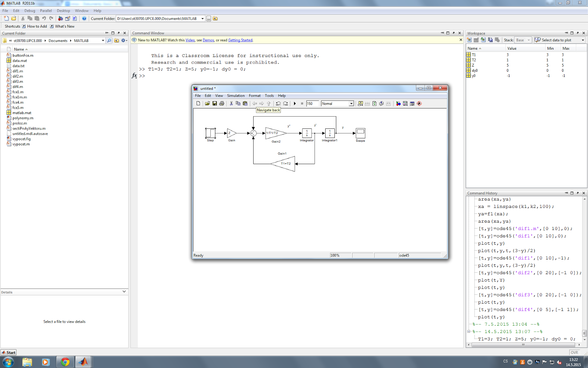Image resolution: width=588 pixels, height=368 pixels.
Task: Open file icon in MATLAB main toolbar
Action: click(14, 18)
